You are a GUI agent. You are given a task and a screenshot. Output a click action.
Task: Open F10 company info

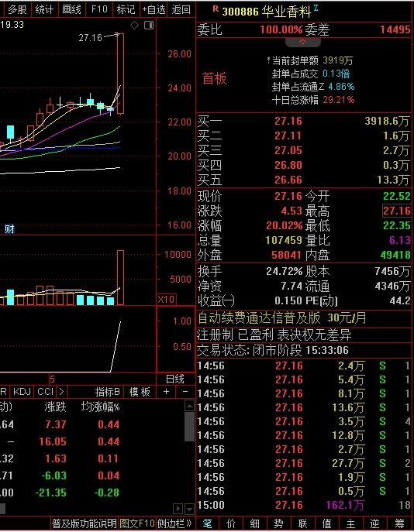99,9
